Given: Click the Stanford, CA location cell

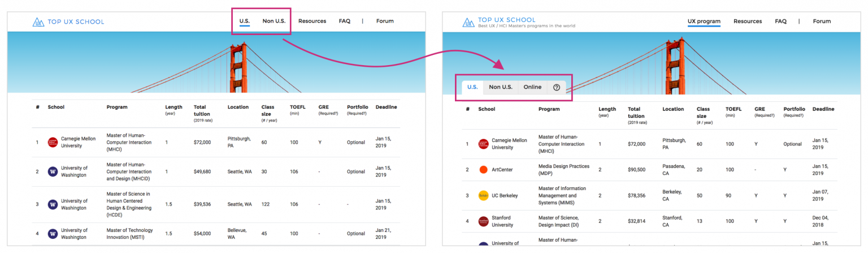Looking at the screenshot, I should (673, 221).
